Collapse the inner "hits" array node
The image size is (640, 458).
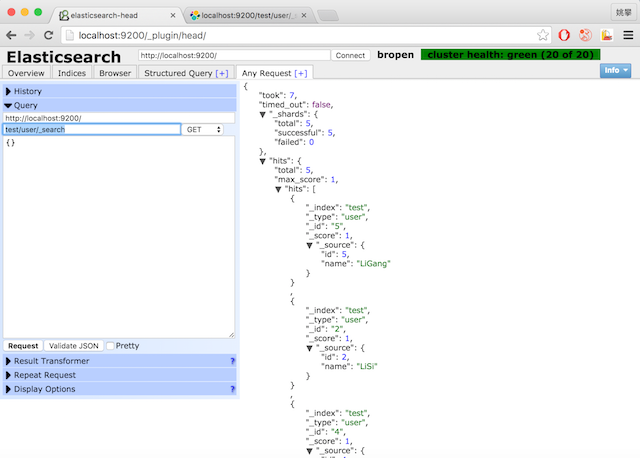point(278,189)
